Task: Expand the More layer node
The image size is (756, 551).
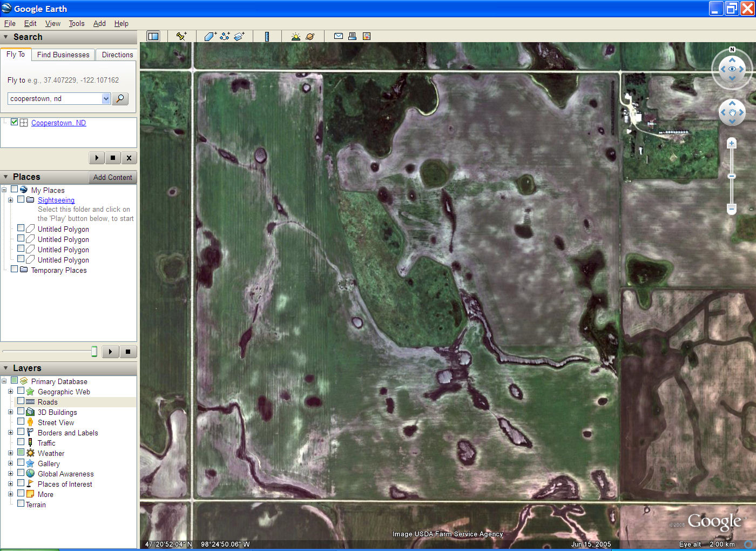Action: (x=10, y=494)
